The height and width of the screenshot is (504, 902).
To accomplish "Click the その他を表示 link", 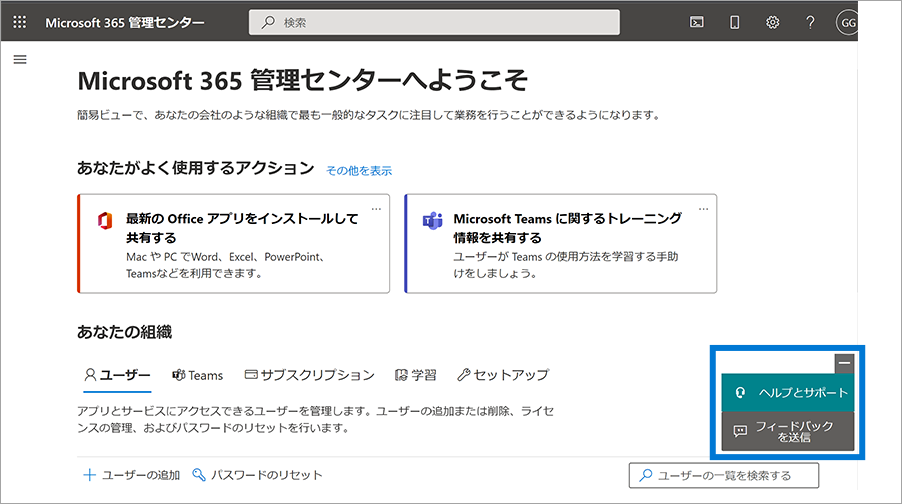I will (x=359, y=170).
